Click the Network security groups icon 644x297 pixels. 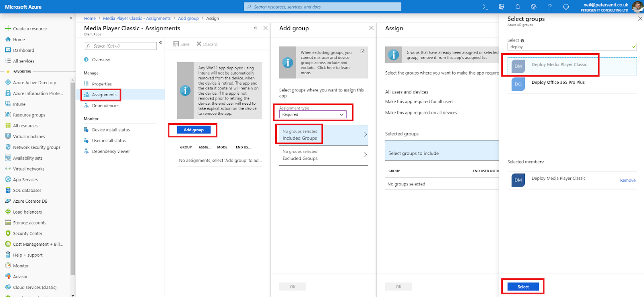click(x=8, y=147)
